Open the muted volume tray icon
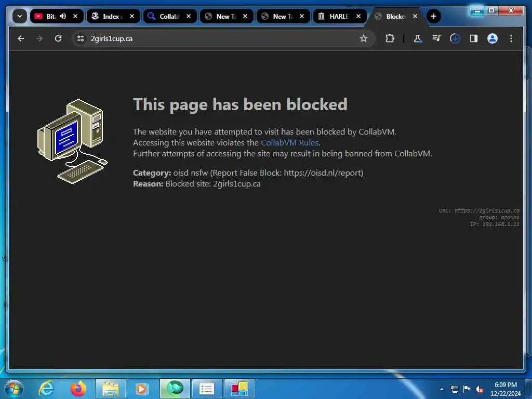The height and width of the screenshot is (399, 532). [480, 390]
